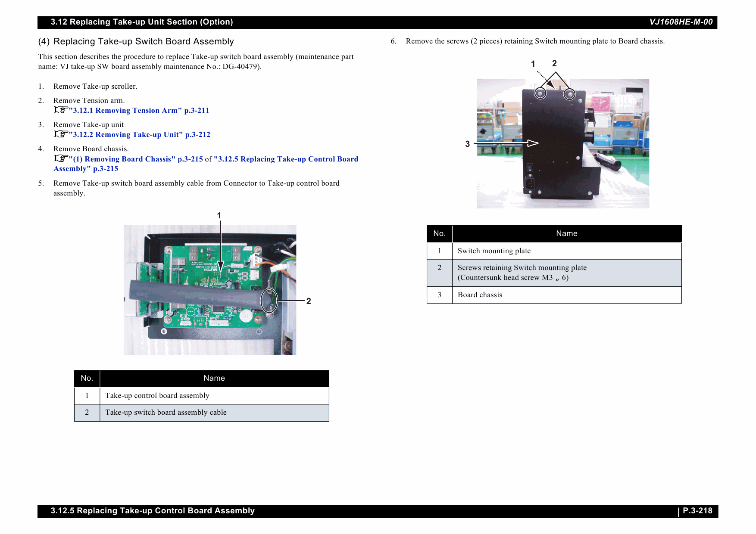The width and height of the screenshot is (756, 534).
Task: Click step 5 text about Take-up switch board cable
Action: point(197,188)
